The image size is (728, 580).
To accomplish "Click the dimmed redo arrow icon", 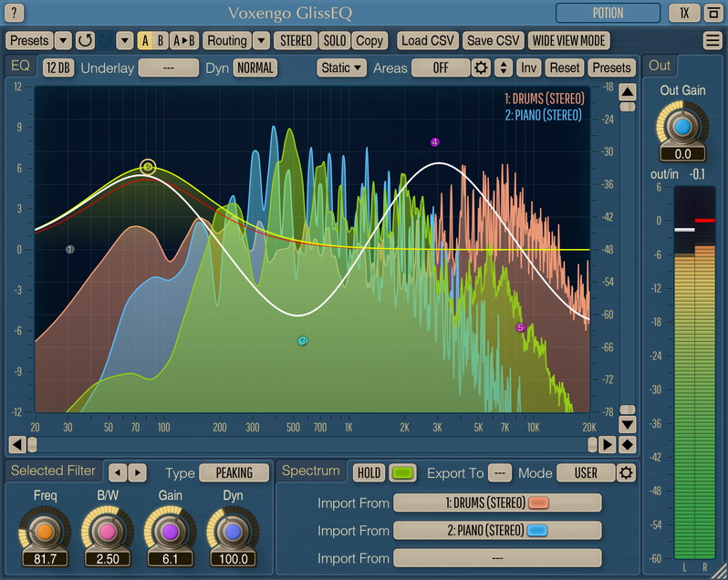I will tap(106, 41).
